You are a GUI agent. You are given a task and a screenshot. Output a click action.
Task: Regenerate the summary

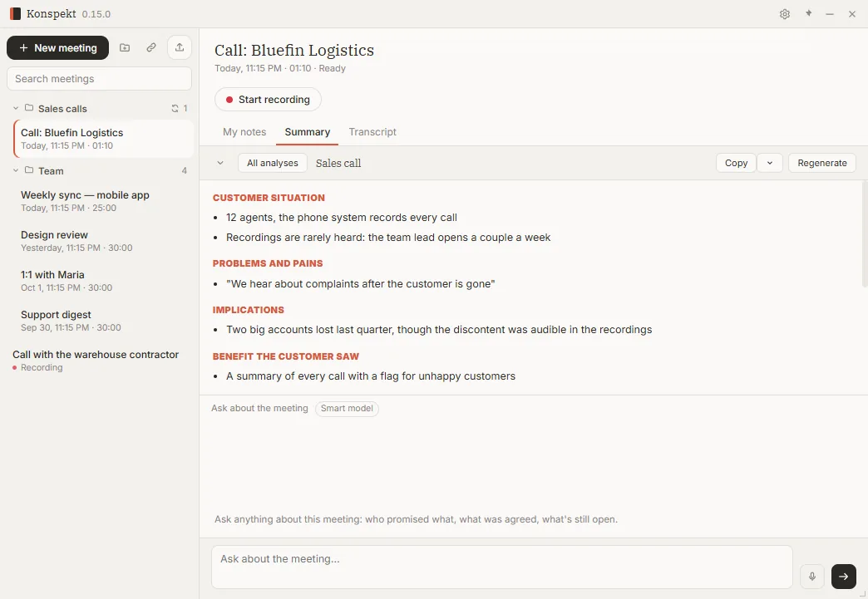[822, 163]
